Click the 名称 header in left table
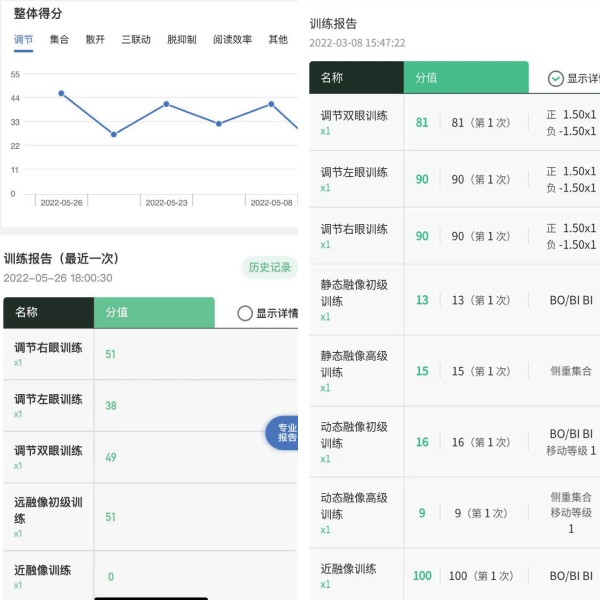The height and width of the screenshot is (600, 600). (49, 313)
